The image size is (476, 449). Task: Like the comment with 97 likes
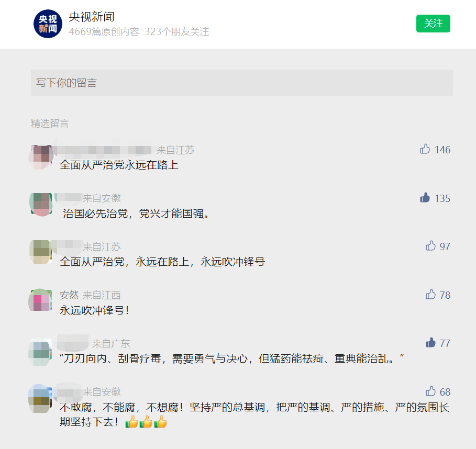coord(430,246)
